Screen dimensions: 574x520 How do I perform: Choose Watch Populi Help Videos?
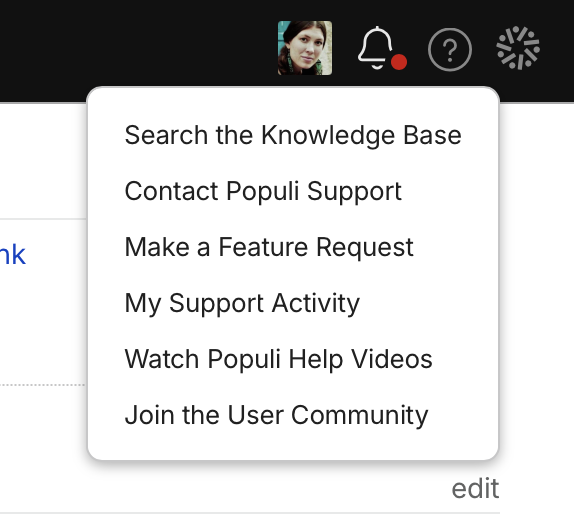tap(279, 359)
